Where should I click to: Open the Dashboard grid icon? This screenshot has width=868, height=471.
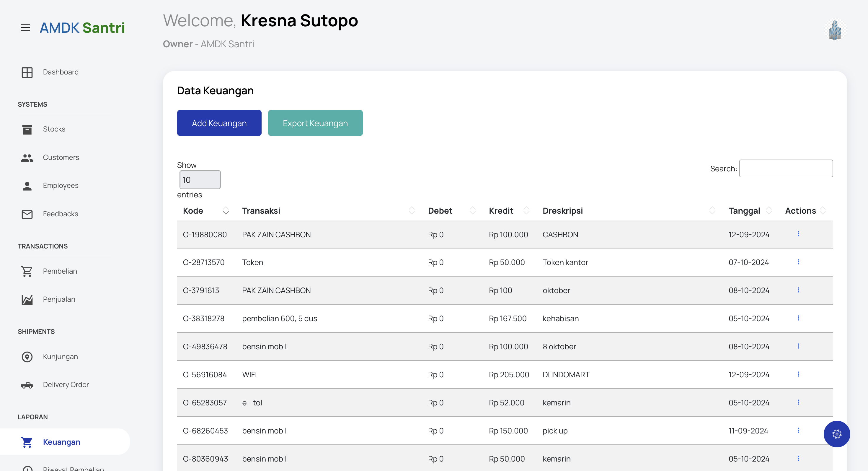(27, 72)
